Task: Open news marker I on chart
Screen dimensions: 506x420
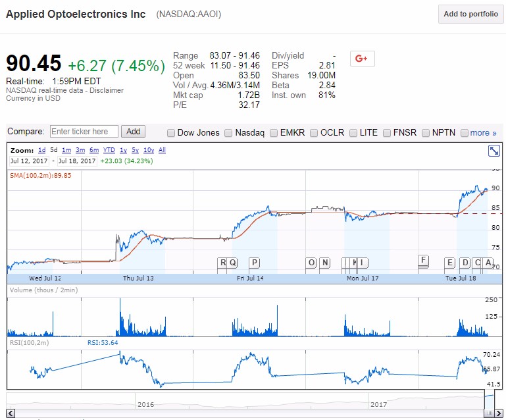Action: click(x=363, y=263)
